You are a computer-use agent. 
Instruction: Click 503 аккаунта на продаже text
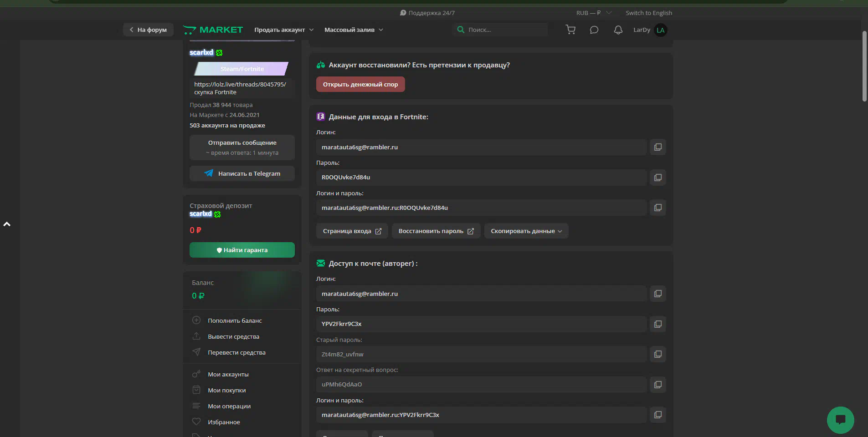[227, 125]
